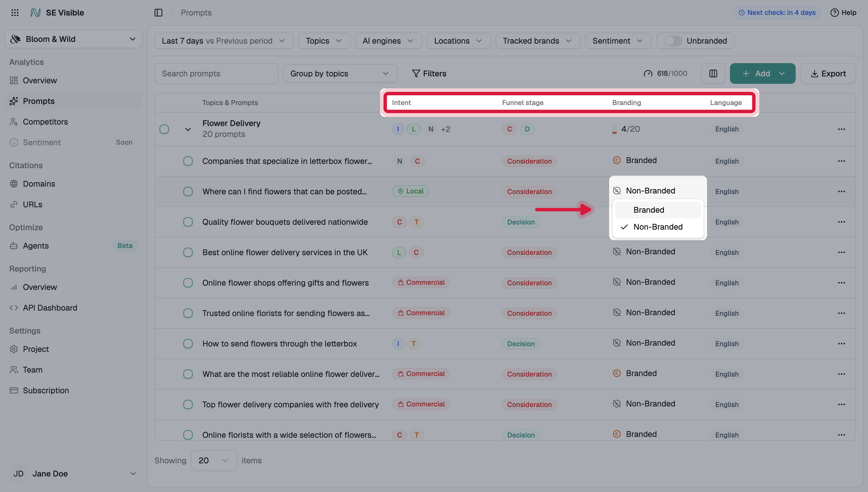Click the Next check in 4 days badge
The width and height of the screenshot is (868, 492).
point(777,13)
